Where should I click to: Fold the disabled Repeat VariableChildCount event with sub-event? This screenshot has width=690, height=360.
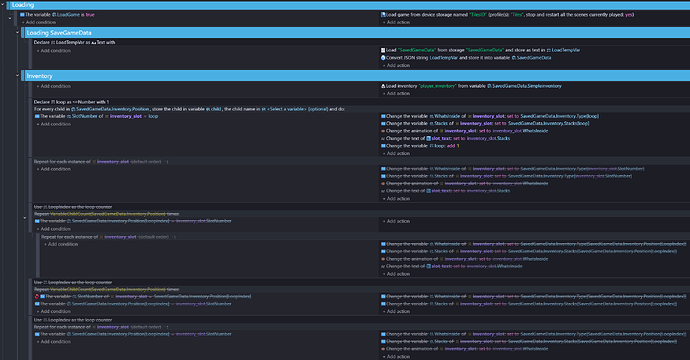pyautogui.click(x=25, y=217)
